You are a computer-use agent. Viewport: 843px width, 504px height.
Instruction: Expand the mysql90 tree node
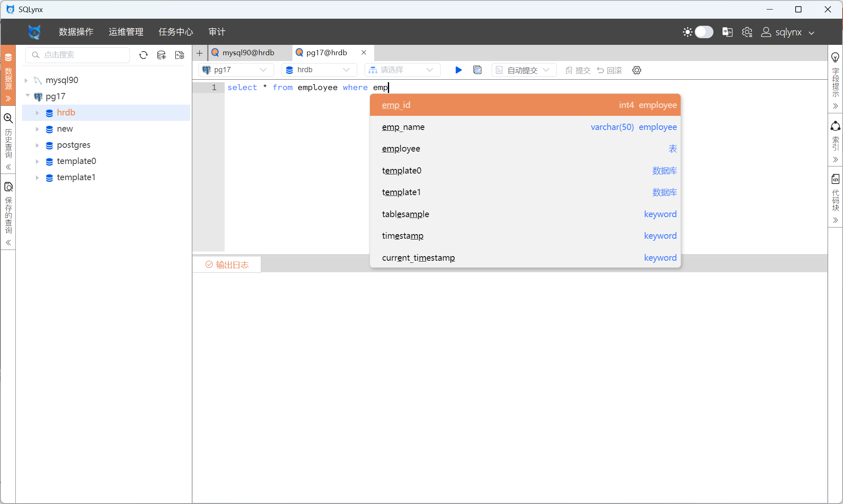click(26, 80)
